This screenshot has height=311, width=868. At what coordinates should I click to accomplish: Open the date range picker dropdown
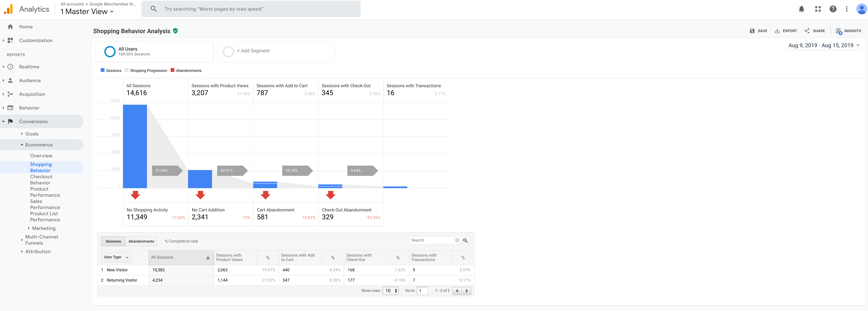824,46
